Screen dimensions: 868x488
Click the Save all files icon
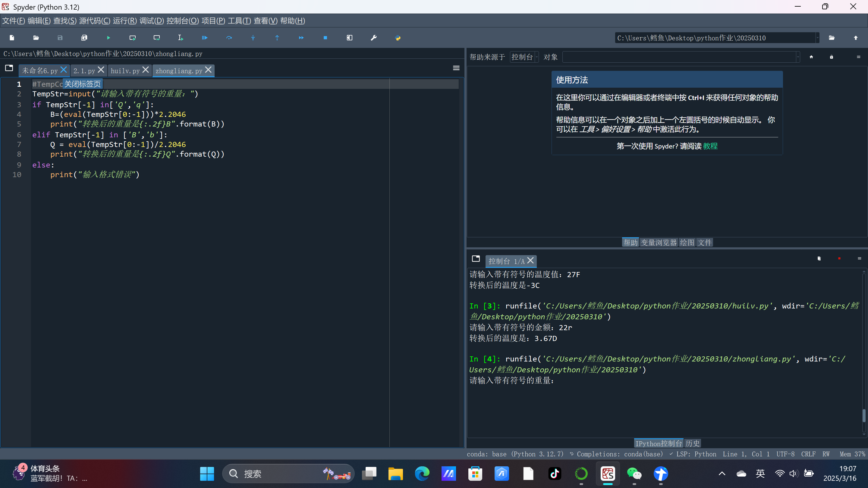84,38
